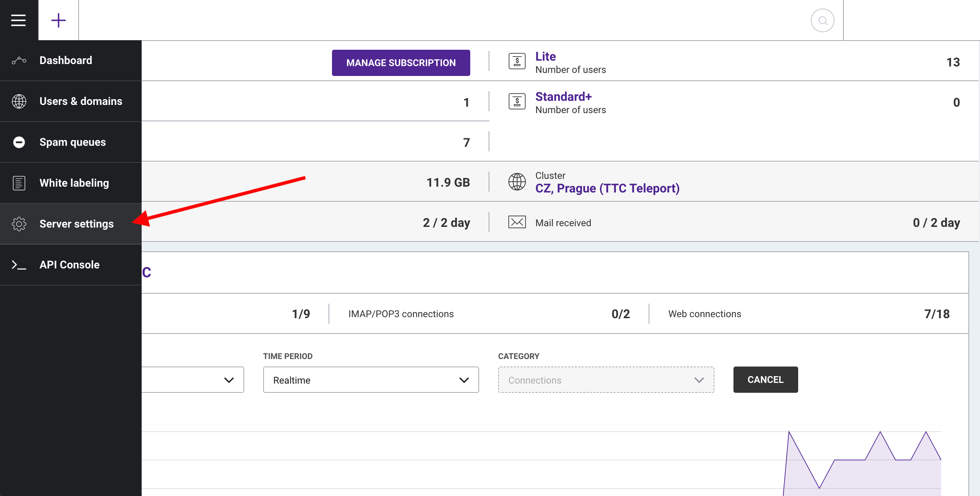Open Dashboard from the sidebar
The height and width of the screenshot is (496, 980).
click(71, 60)
